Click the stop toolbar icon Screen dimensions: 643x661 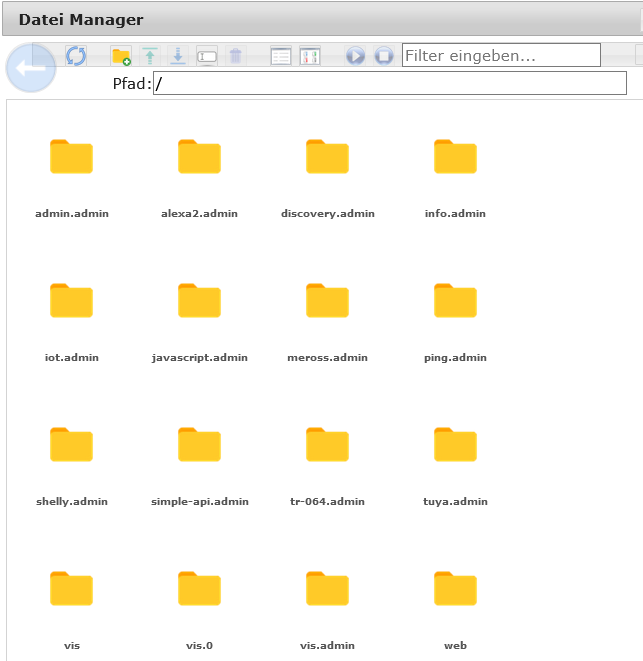point(384,56)
